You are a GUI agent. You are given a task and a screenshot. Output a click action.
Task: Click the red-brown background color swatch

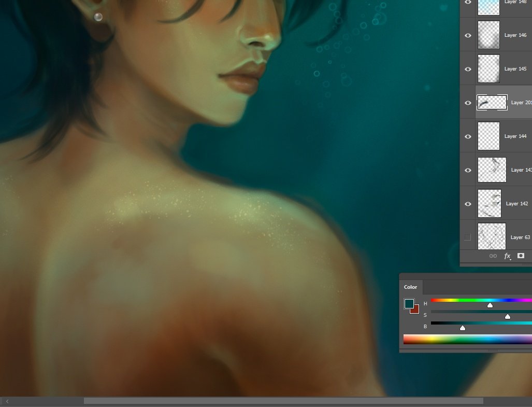415,310
